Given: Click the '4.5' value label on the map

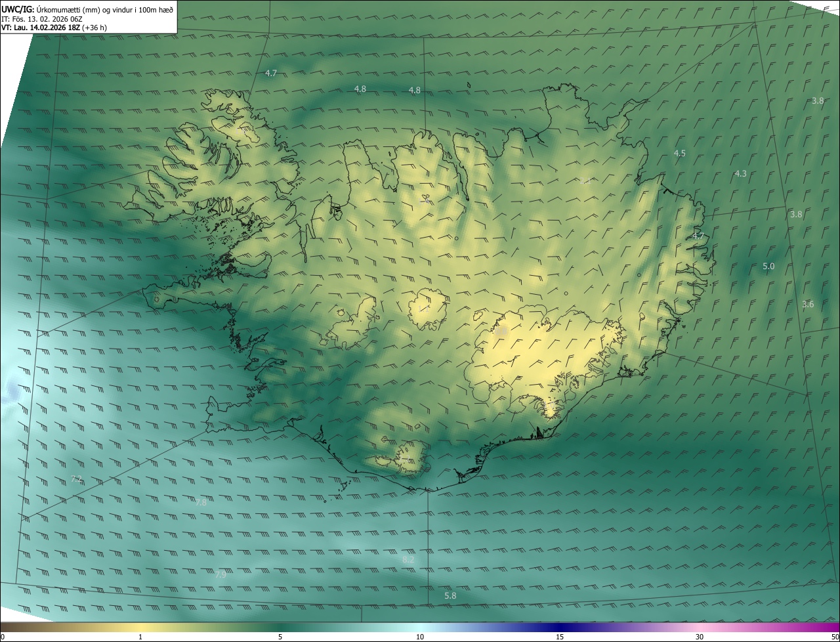Looking at the screenshot, I should click(x=679, y=153).
